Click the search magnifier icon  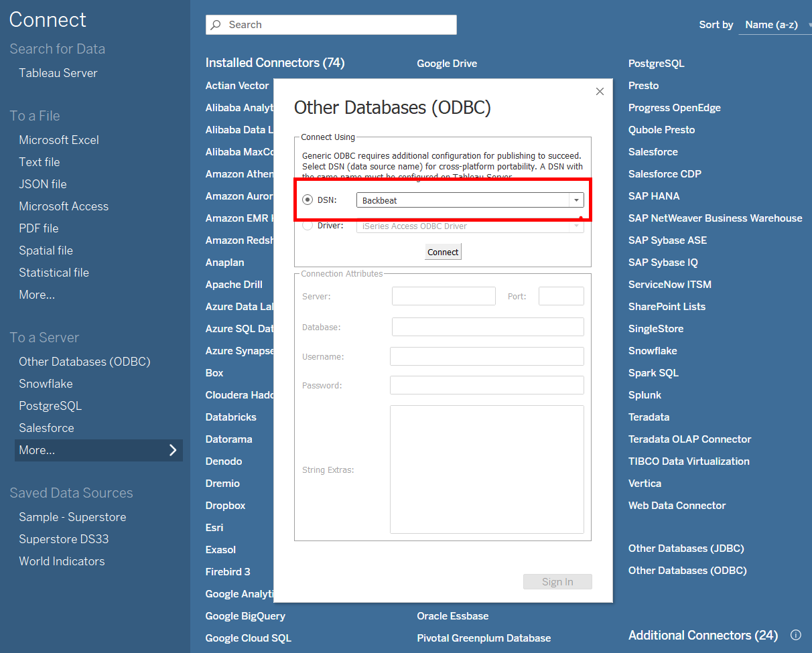click(x=216, y=25)
